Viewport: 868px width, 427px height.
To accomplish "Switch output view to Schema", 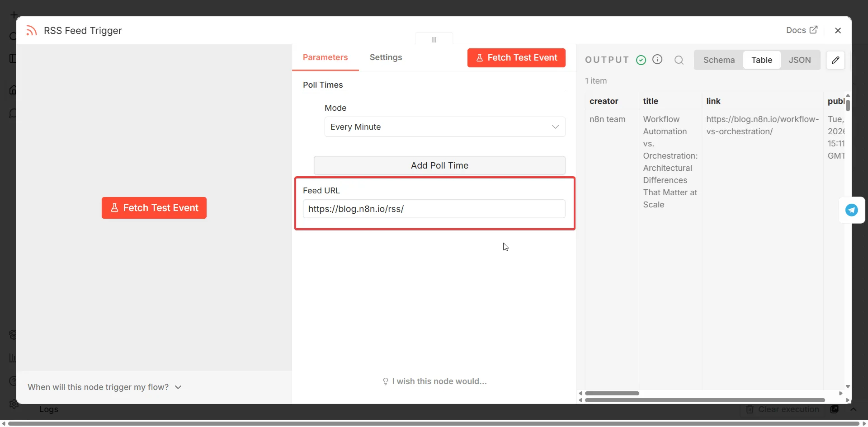I will (719, 60).
